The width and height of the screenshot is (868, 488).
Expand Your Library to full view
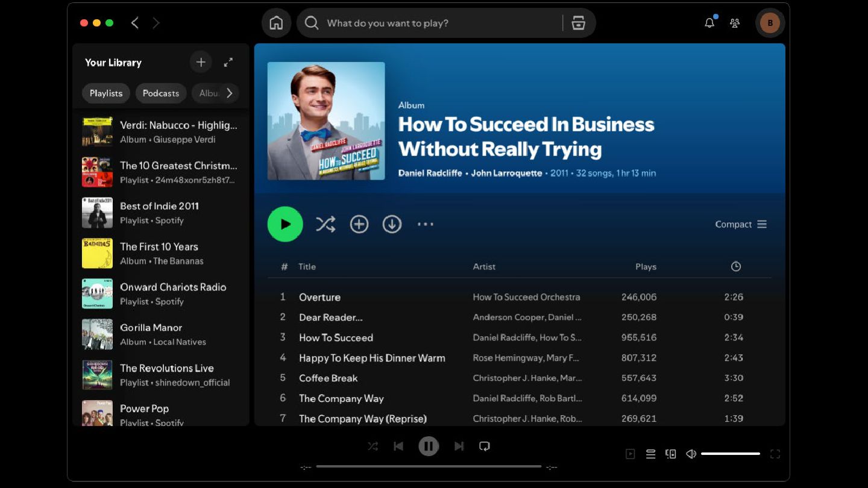[228, 62]
